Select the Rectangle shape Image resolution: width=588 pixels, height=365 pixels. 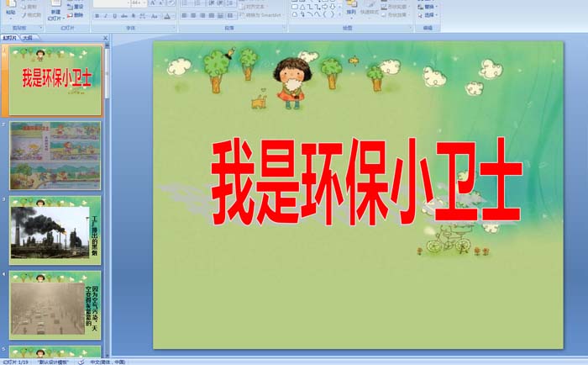pyautogui.click(x=295, y=7)
